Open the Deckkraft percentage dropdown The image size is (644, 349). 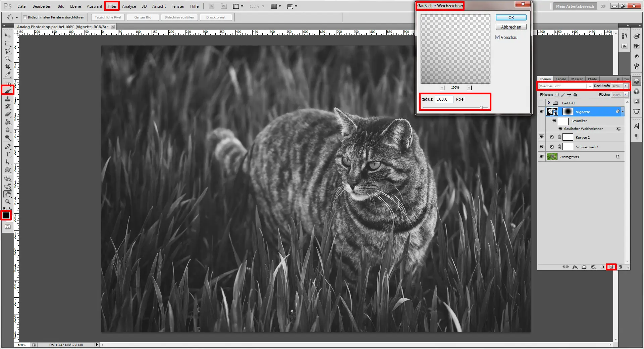626,86
